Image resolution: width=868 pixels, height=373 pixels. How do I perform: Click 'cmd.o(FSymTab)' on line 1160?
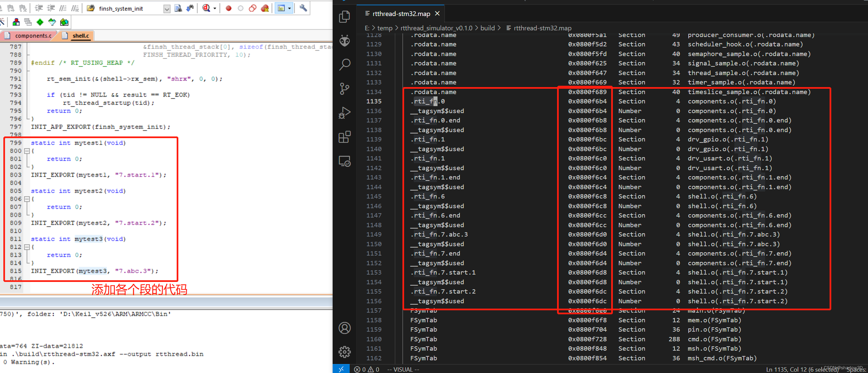pyautogui.click(x=714, y=339)
